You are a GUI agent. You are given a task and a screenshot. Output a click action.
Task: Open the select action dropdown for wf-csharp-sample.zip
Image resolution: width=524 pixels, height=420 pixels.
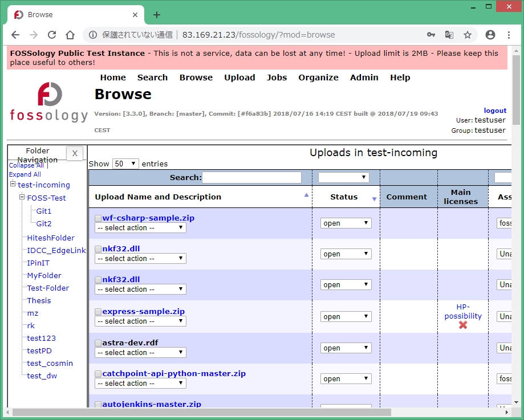[x=140, y=227]
